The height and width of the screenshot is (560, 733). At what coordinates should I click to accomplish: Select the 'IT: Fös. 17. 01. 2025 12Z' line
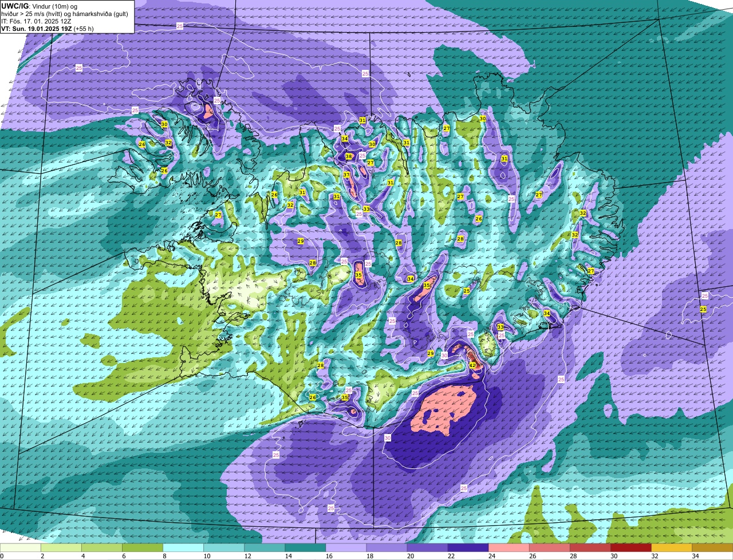[36, 21]
